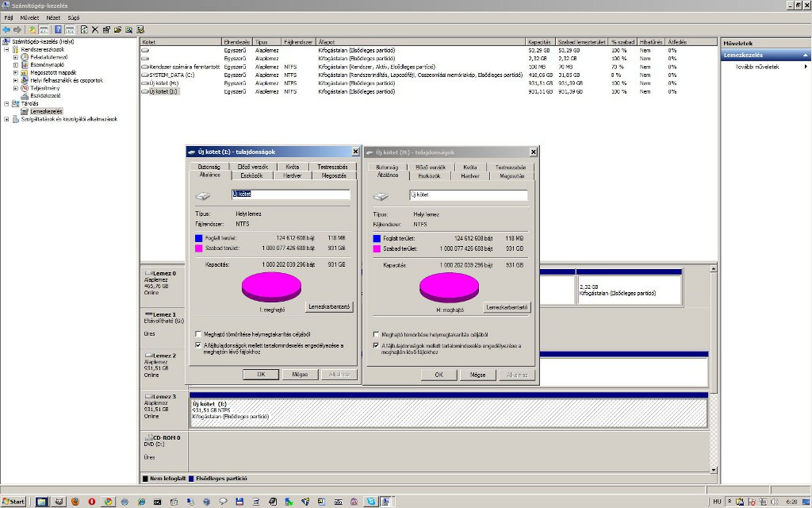Toggle content indexing checkbox in I: dialog
The image size is (812, 508).
point(198,345)
